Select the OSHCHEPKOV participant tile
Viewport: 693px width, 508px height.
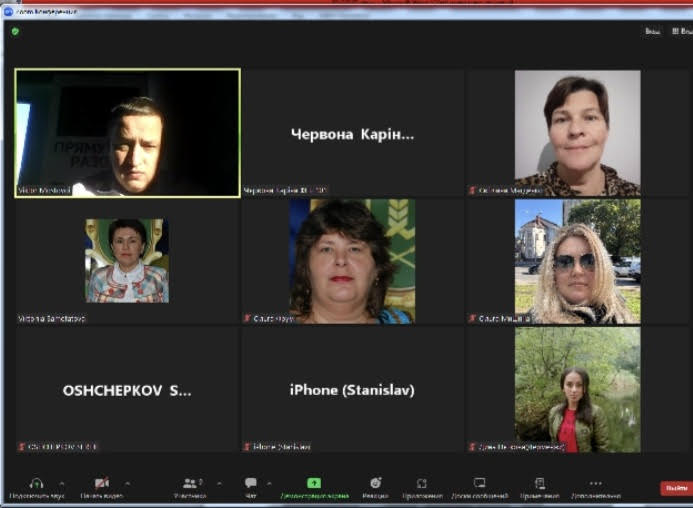coord(127,390)
